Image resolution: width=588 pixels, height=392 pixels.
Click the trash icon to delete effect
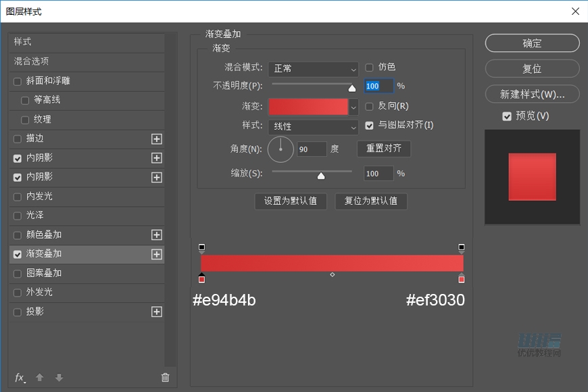[x=165, y=378]
